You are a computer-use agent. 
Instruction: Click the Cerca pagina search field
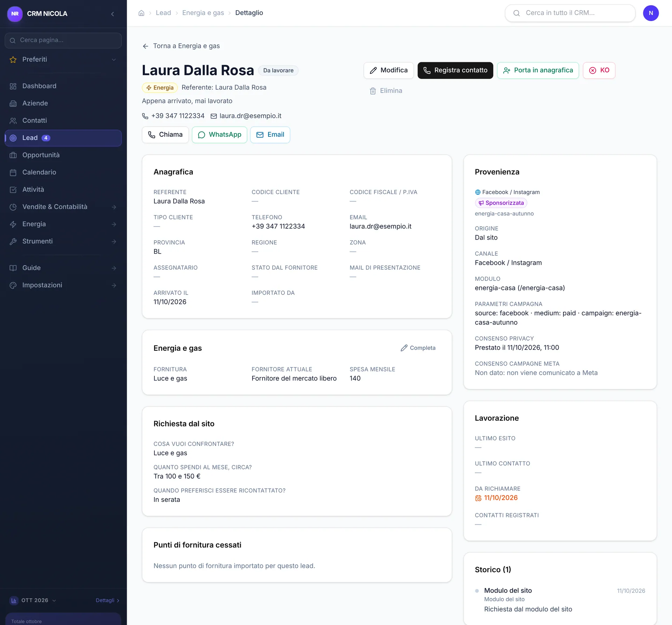(63, 40)
